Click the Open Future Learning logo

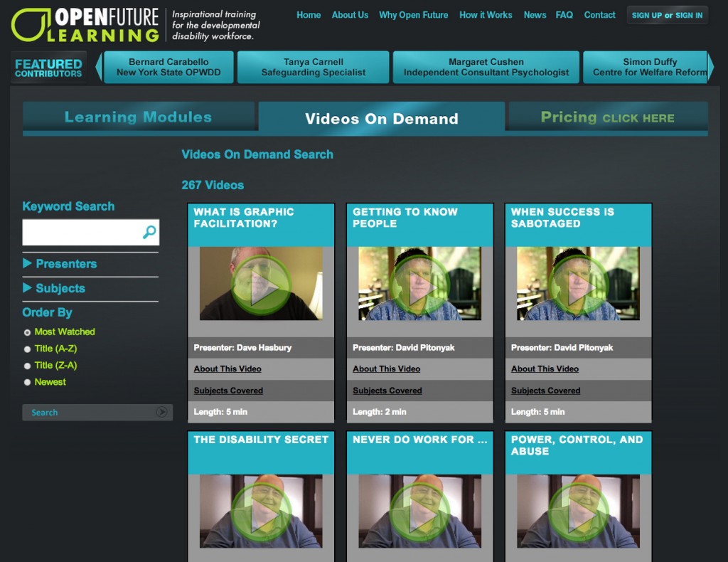click(85, 25)
